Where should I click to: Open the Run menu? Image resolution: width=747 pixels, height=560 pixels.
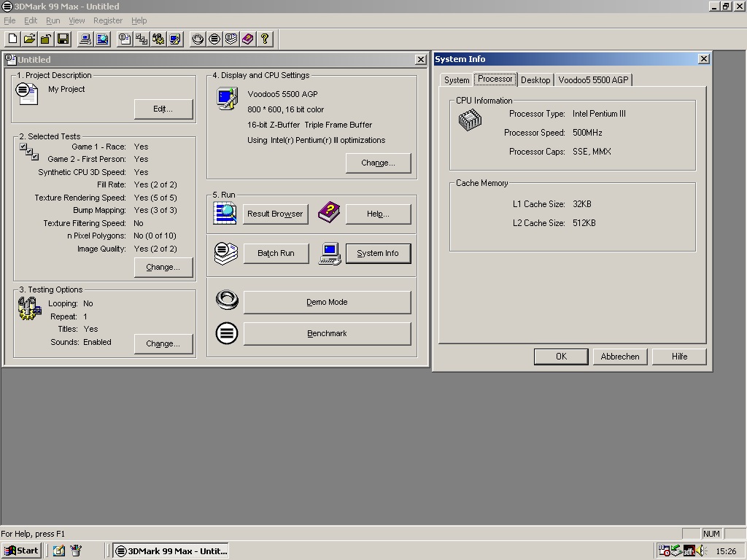point(53,20)
